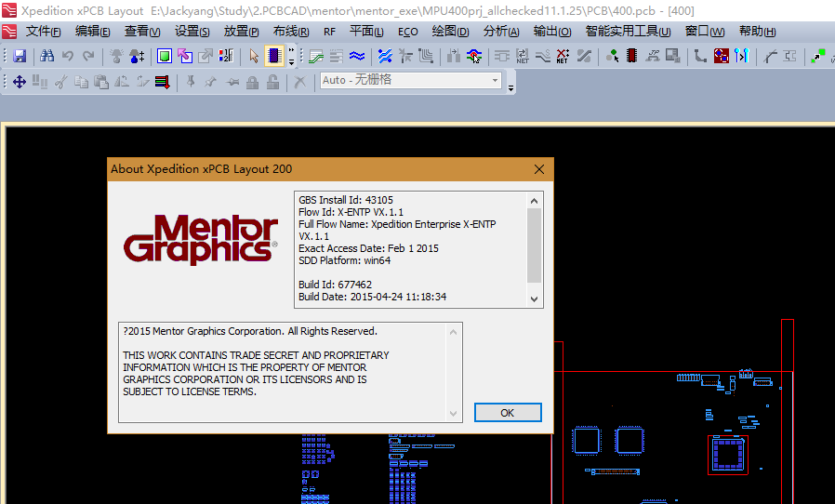Click copyright box scroll up arrow
The width and height of the screenshot is (835, 504).
(453, 332)
